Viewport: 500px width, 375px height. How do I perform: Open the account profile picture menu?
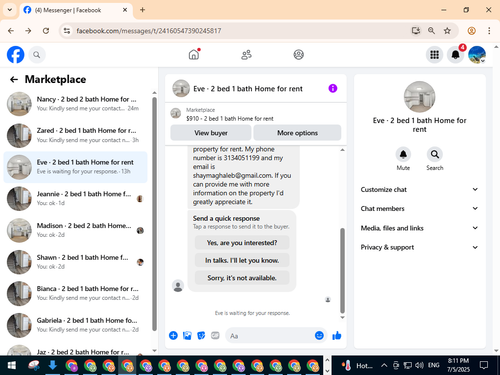tap(477, 55)
